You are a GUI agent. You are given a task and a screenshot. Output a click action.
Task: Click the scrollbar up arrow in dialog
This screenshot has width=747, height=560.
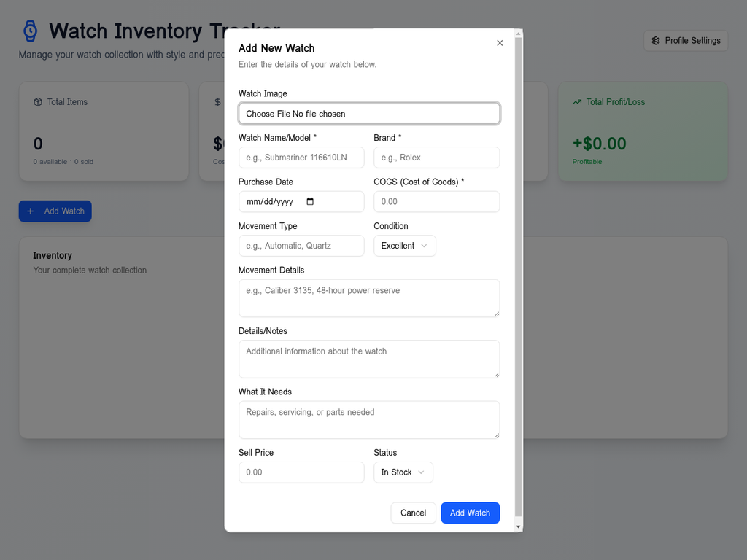pos(519,34)
